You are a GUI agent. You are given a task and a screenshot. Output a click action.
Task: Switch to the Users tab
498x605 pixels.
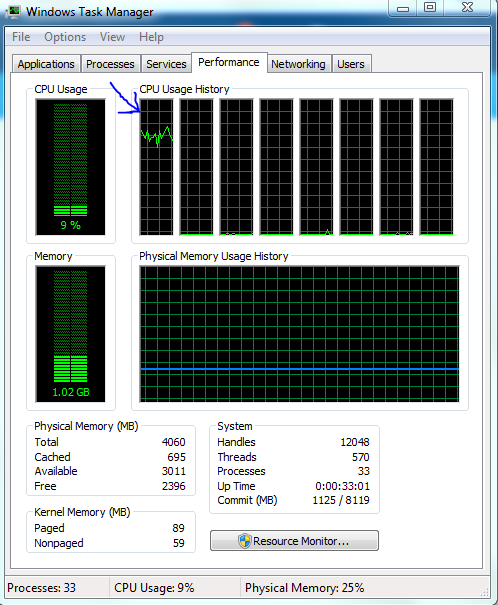click(x=351, y=64)
